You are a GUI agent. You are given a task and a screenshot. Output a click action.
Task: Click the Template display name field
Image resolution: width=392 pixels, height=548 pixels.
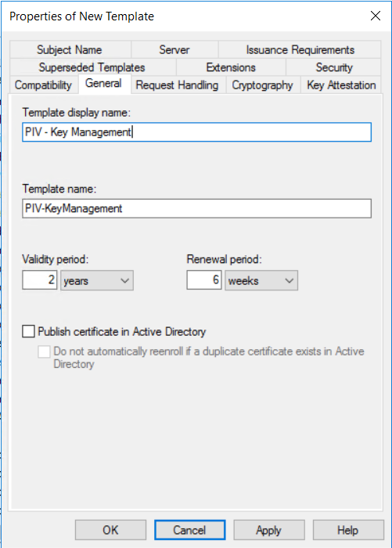click(x=196, y=132)
